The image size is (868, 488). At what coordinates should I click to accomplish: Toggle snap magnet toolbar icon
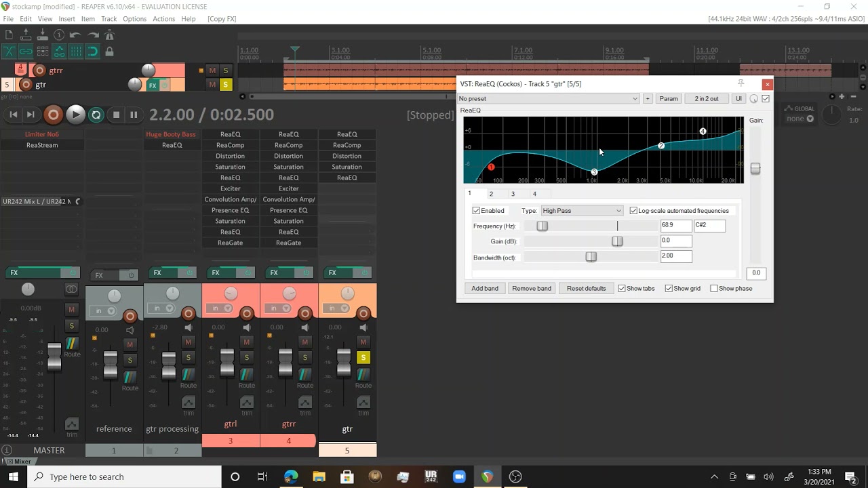(x=92, y=52)
